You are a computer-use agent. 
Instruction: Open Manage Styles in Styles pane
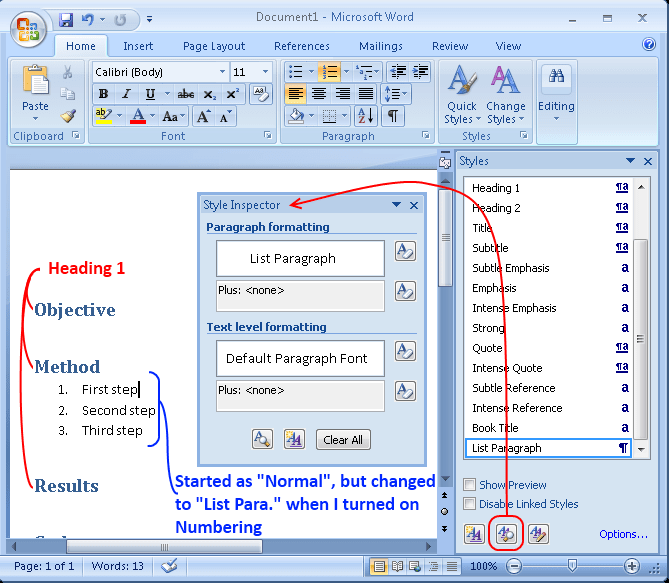pyautogui.click(x=538, y=533)
